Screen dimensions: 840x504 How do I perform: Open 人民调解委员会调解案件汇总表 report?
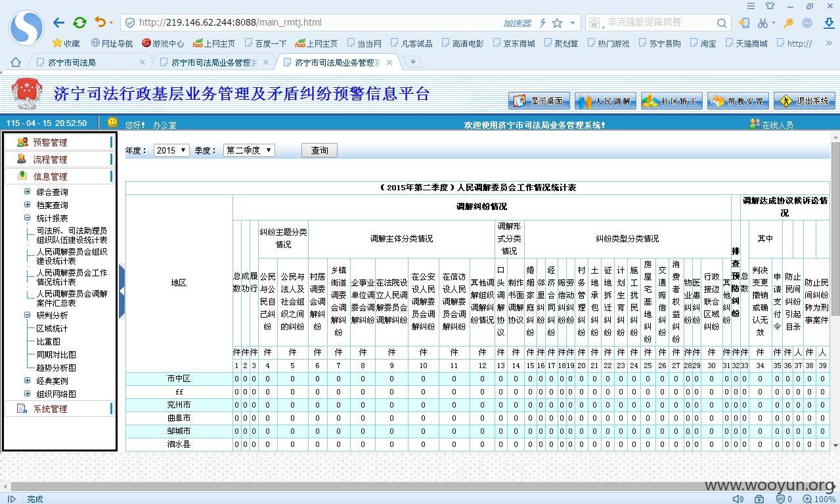tap(72, 299)
